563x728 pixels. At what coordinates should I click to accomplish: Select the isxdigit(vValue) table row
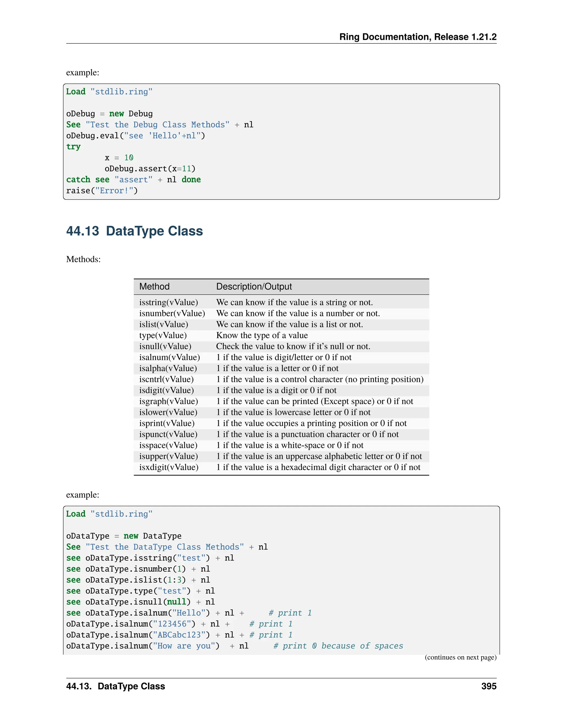(169, 467)
